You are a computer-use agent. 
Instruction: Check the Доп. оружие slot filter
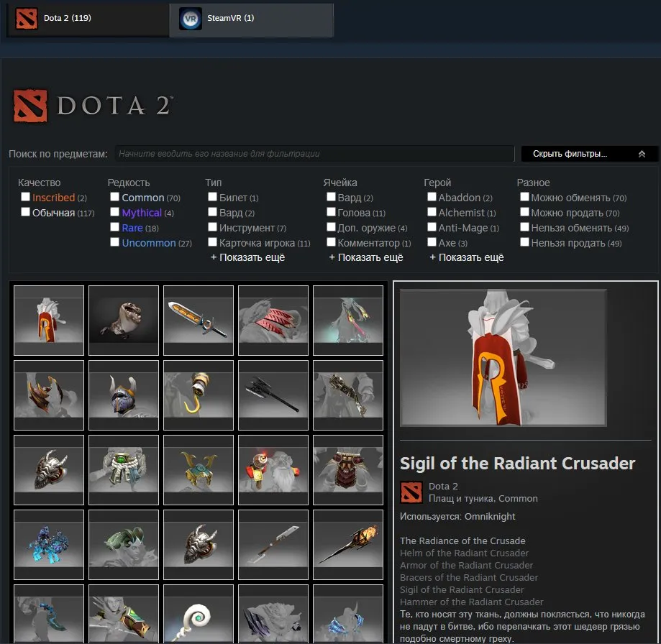tap(331, 227)
